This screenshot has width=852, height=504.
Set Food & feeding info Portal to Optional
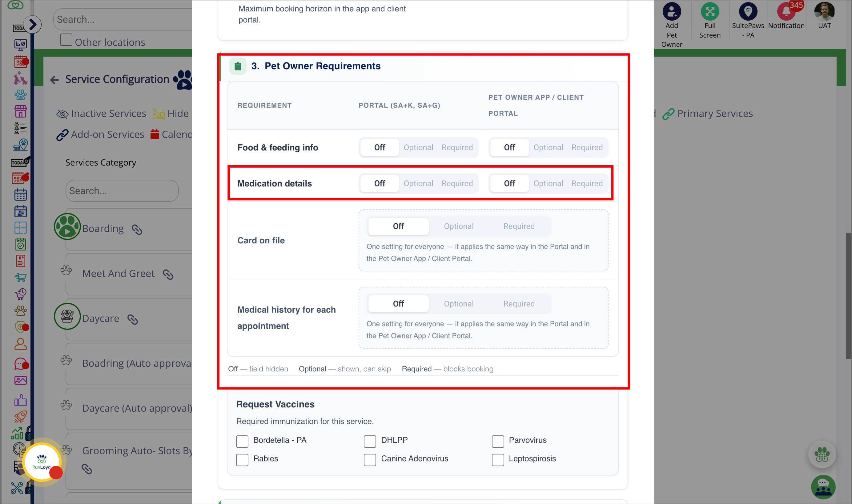[x=418, y=147]
